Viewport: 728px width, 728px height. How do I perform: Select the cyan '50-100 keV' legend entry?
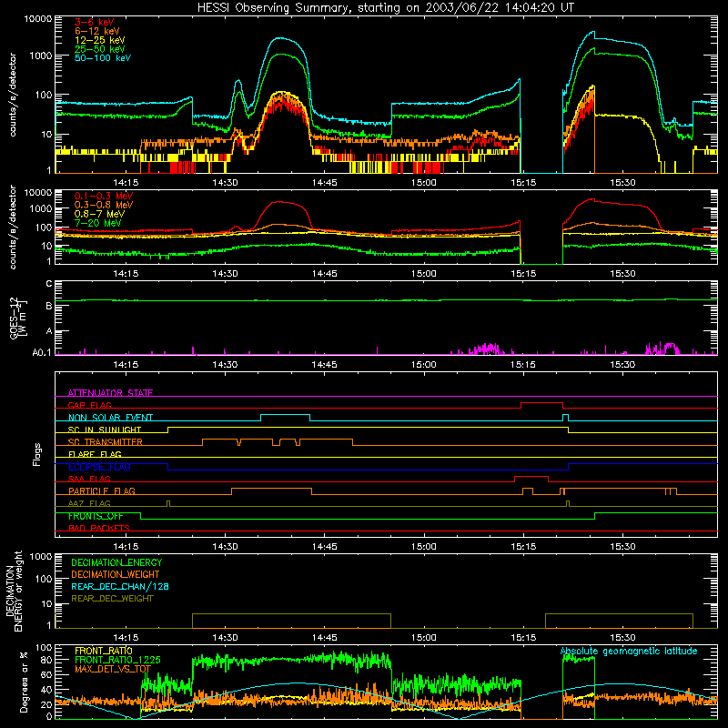point(103,57)
